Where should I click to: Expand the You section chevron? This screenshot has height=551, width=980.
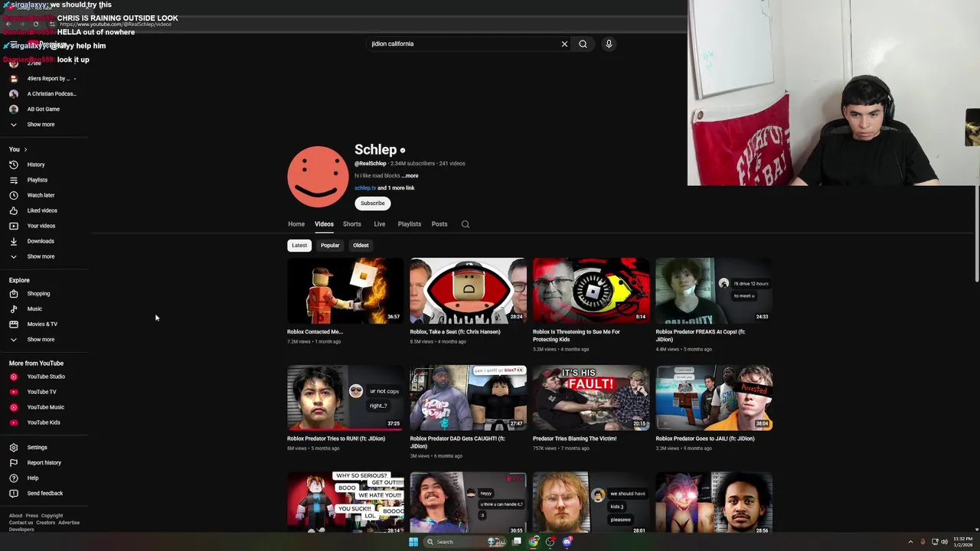coord(25,149)
